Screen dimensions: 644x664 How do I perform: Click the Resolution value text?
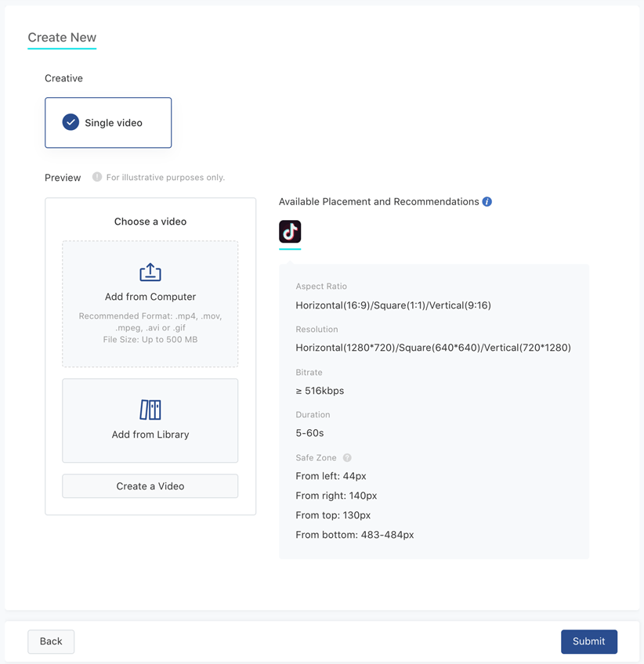(433, 348)
